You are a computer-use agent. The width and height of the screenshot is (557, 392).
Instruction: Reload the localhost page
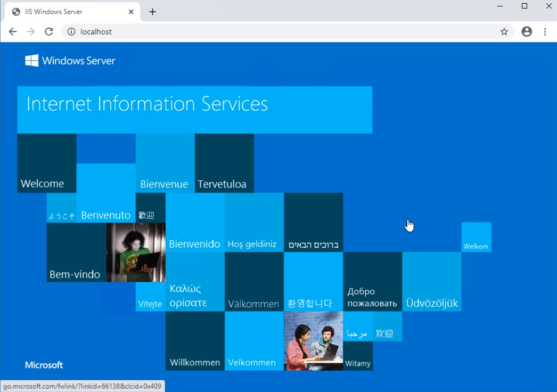(49, 31)
